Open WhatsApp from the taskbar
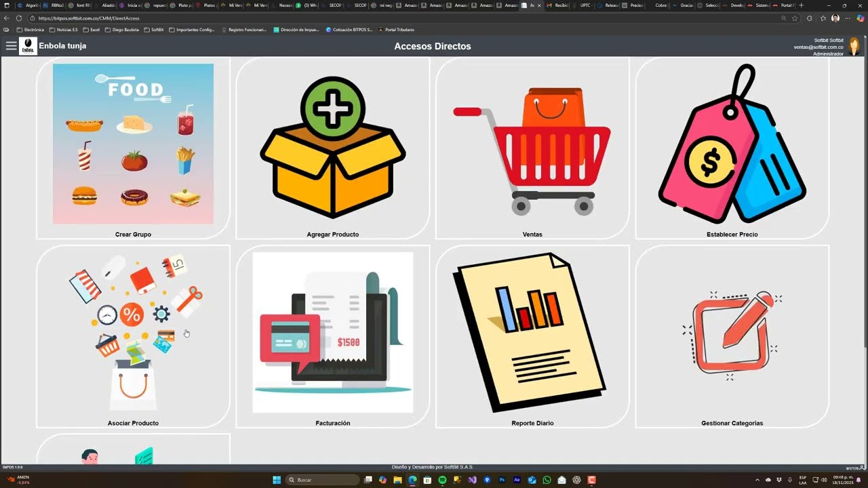The height and width of the screenshot is (488, 868). click(x=547, y=480)
